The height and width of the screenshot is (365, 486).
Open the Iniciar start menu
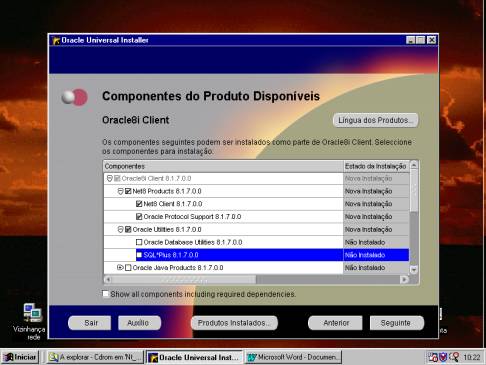coord(20,357)
